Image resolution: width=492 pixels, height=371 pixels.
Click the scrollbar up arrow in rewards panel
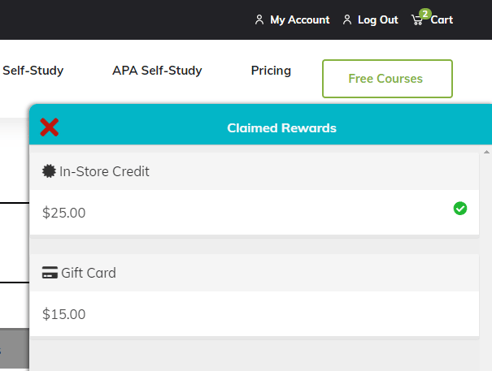click(x=486, y=152)
